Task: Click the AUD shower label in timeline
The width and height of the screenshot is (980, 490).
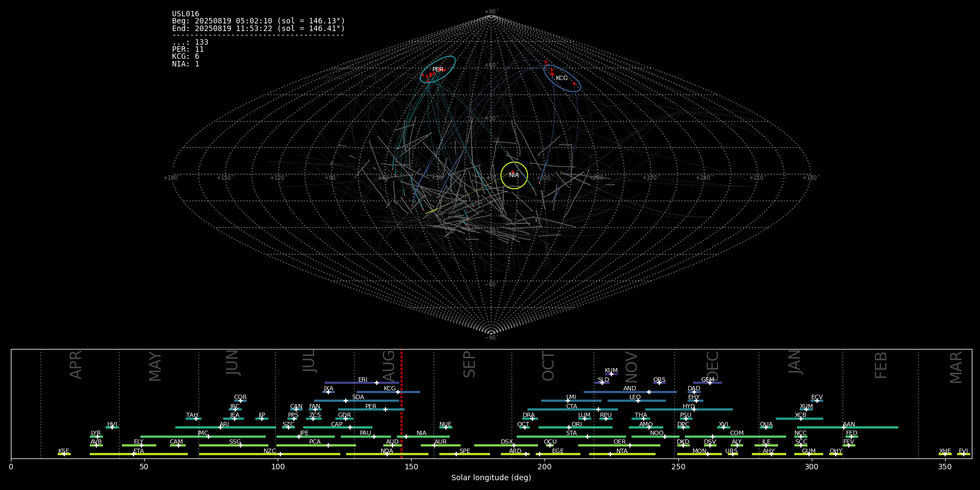Action: click(392, 442)
